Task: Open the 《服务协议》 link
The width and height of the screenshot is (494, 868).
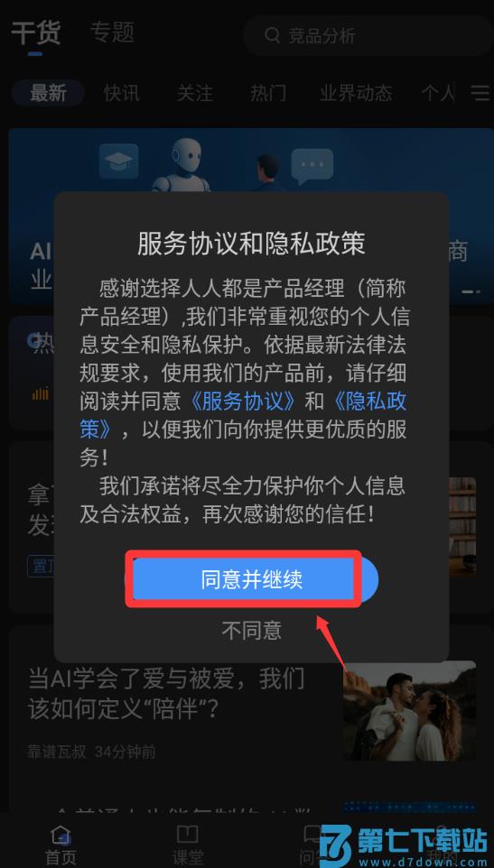Action: tap(241, 402)
